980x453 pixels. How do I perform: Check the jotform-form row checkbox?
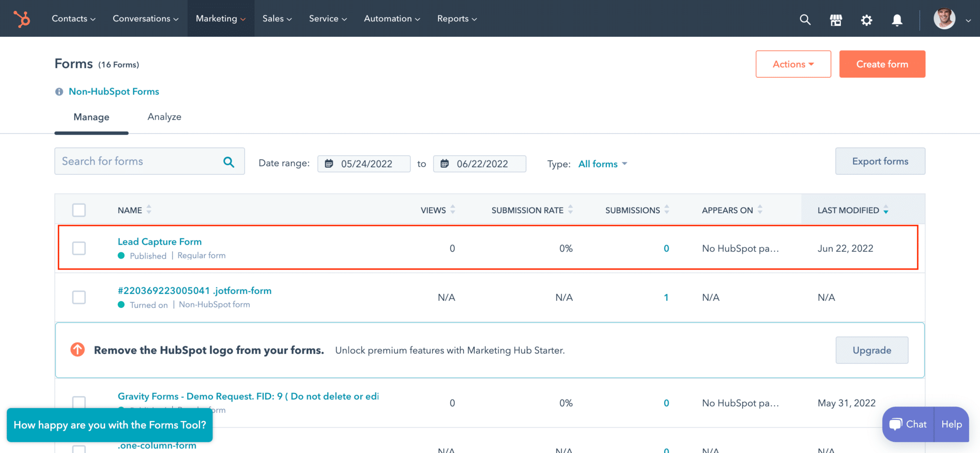click(x=79, y=297)
